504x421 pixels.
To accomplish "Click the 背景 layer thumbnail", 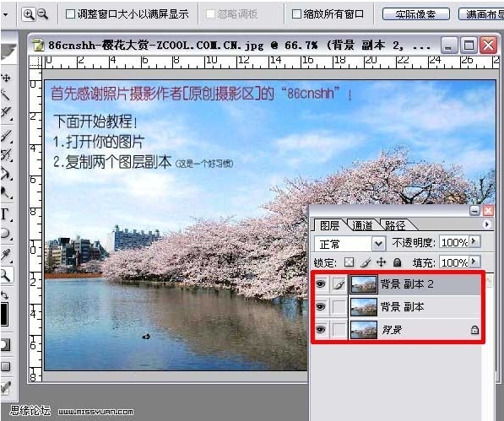I will (364, 330).
